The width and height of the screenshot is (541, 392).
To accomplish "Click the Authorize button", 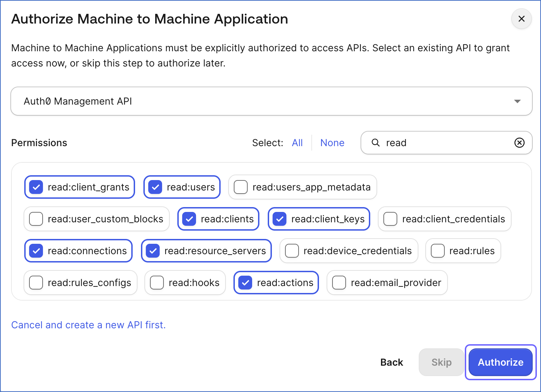I will [x=500, y=362].
